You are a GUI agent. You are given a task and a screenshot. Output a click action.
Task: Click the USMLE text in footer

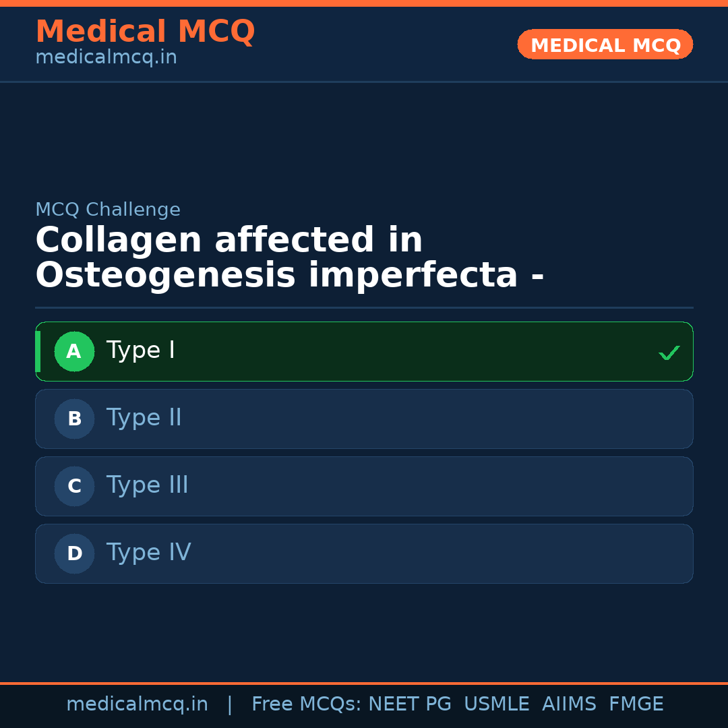pyautogui.click(x=496, y=704)
